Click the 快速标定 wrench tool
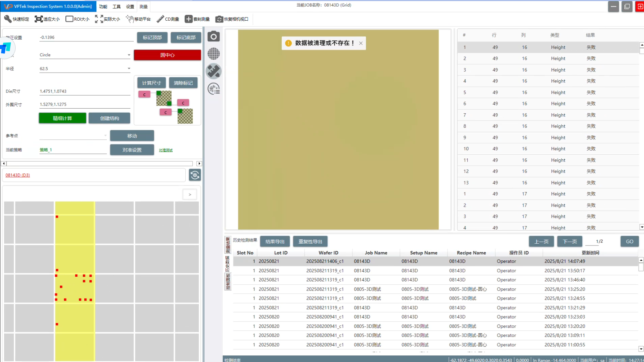This screenshot has height=362, width=644. (x=8, y=19)
